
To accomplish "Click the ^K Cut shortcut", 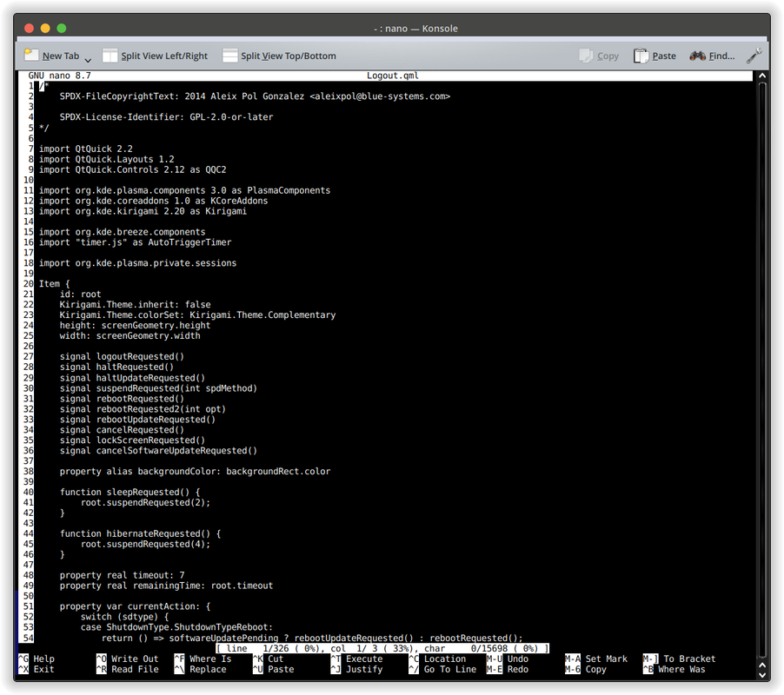I will click(268, 659).
